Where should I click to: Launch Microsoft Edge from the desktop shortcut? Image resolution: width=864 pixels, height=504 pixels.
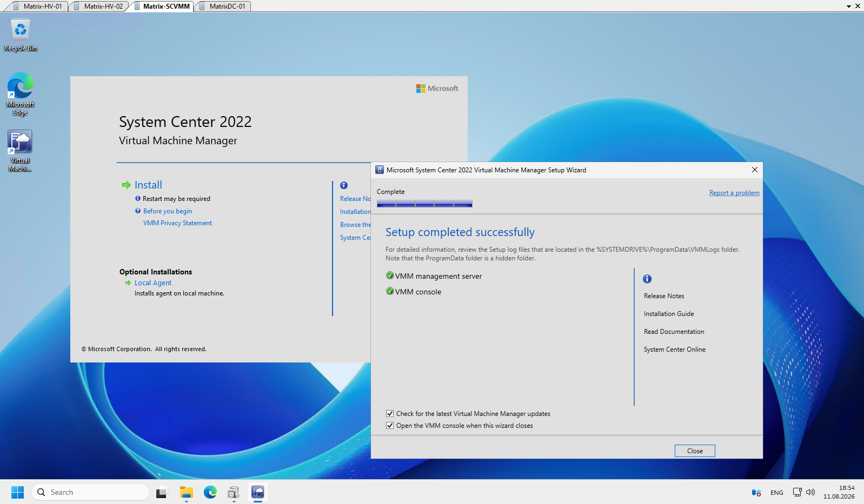point(21,94)
